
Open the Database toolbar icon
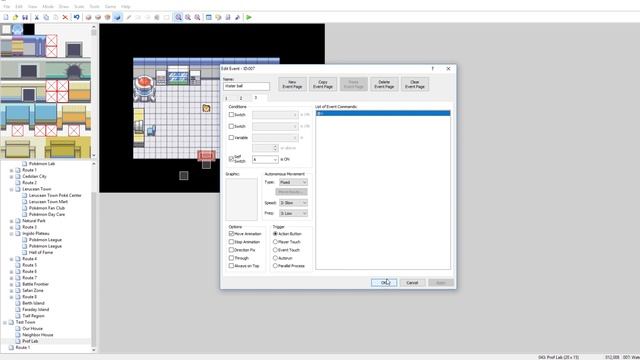click(209, 17)
